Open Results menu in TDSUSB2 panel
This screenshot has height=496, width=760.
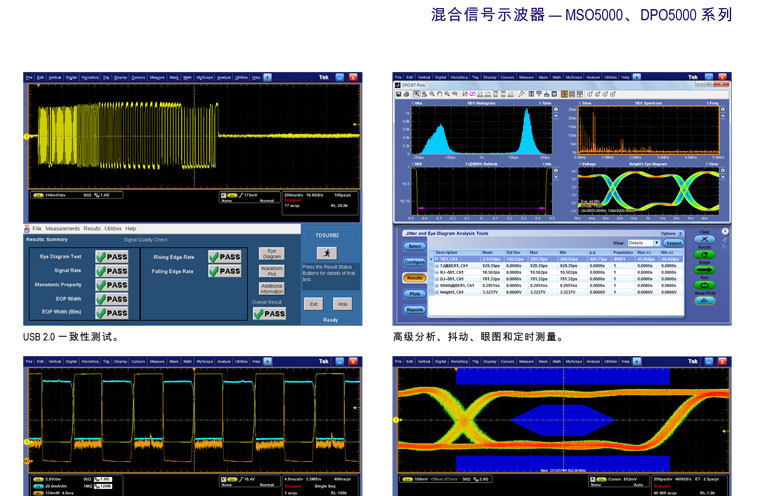[92, 228]
